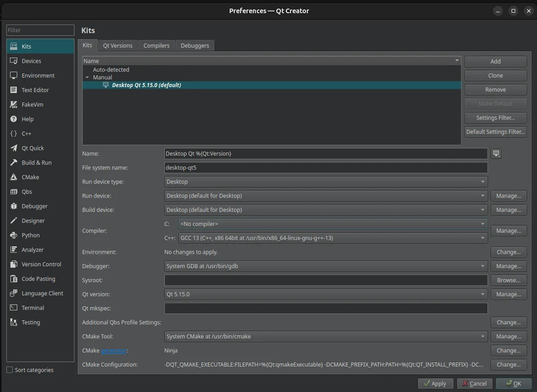Viewport: 537px width, 392px height.
Task: Collapse the Manual kits group
Action: point(87,77)
